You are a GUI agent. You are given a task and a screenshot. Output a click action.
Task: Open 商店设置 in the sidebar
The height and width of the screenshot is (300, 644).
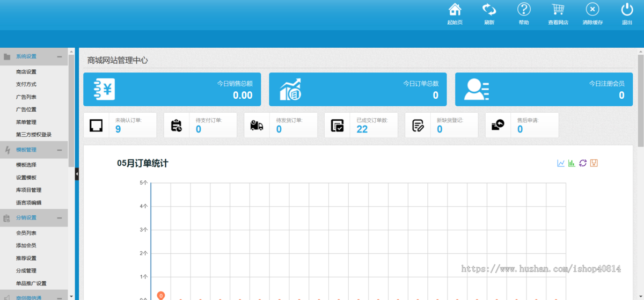(x=26, y=72)
